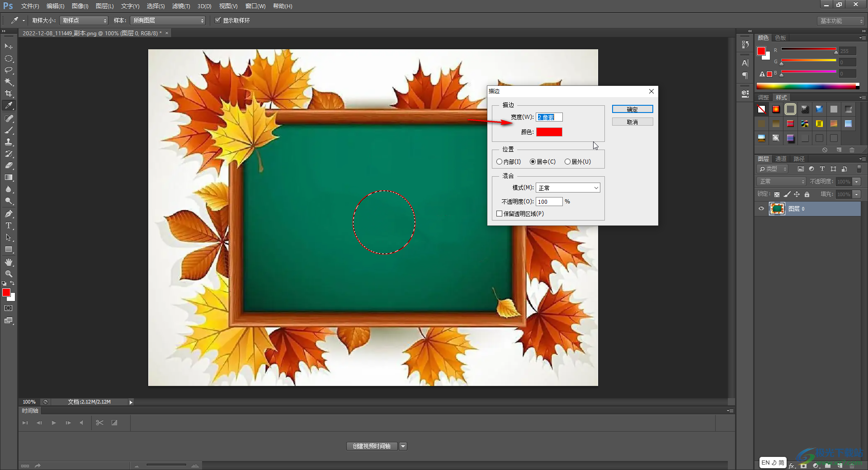Select the Zoom tool in toolbar
Viewport: 868px width, 470px height.
tap(9, 274)
